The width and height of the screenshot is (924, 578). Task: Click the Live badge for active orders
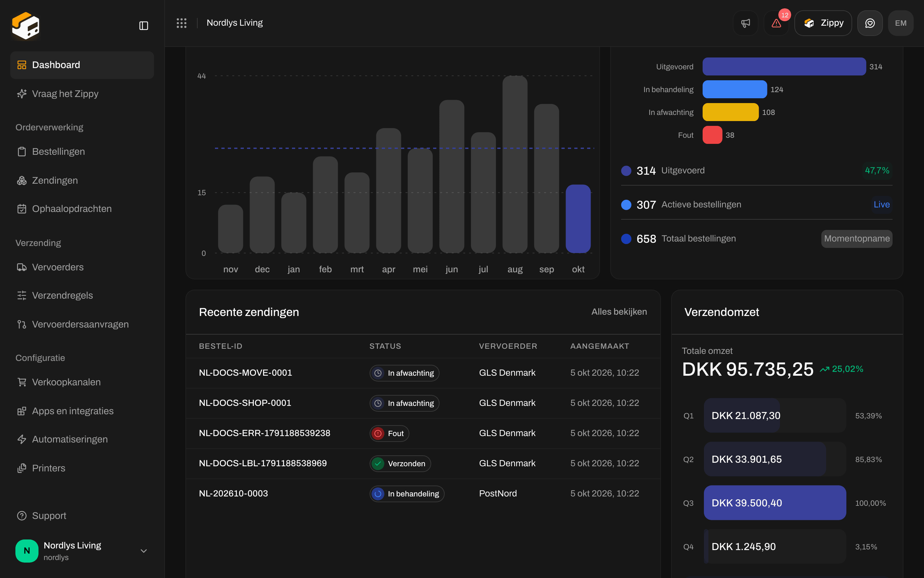click(882, 205)
